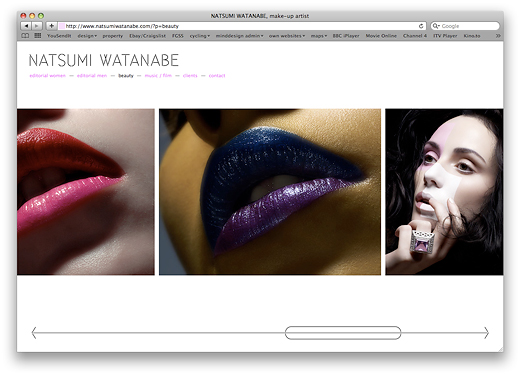Open the bookmarks book icon
Viewport: 520px width, 374px height.
pos(25,35)
